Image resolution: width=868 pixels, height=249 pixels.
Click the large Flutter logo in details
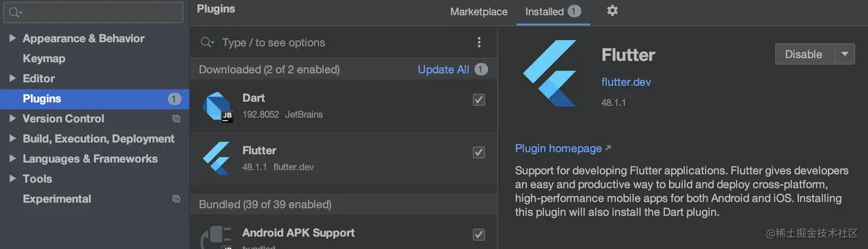[550, 73]
